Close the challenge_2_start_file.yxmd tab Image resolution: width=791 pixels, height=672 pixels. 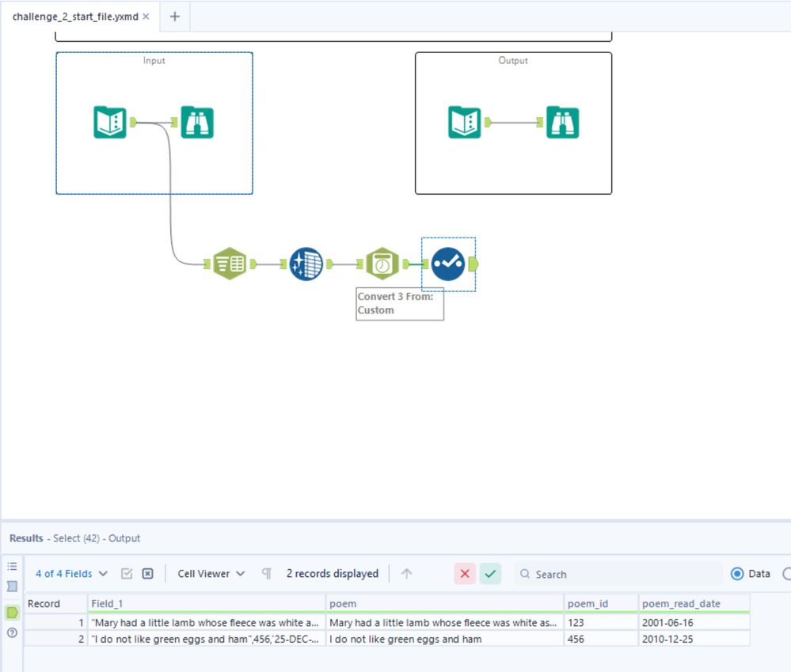(146, 17)
